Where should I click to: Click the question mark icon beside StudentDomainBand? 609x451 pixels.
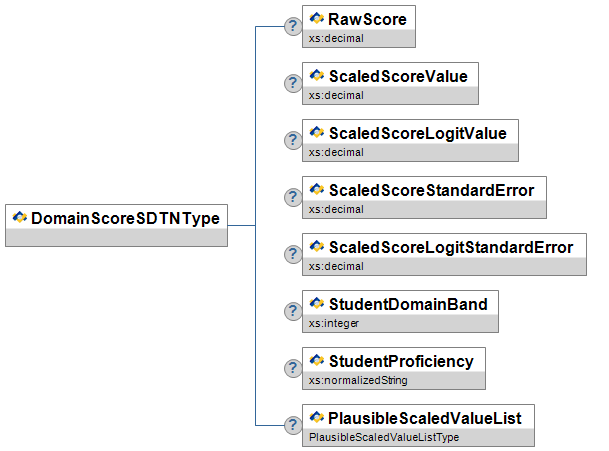[x=293, y=312]
